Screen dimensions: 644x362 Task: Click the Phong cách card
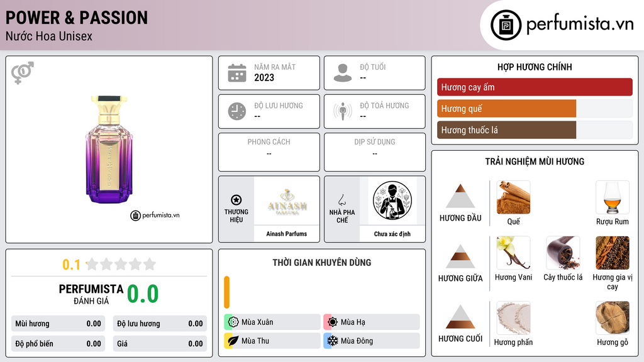coord(269,152)
